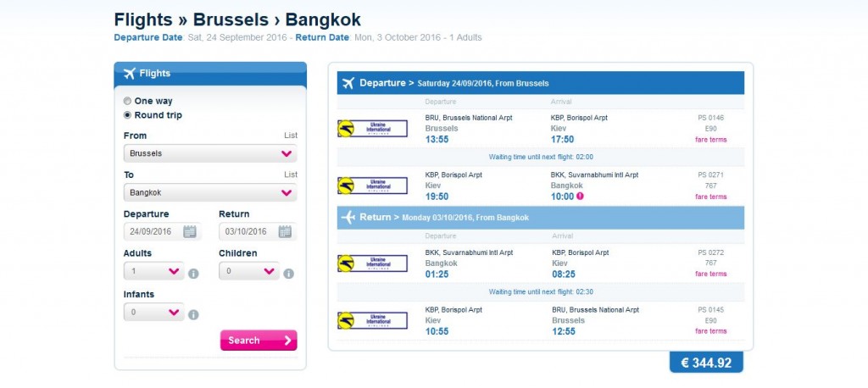Click the pink alert icon next to 10:00
Image resolution: width=868 pixels, height=388 pixels.
tap(581, 197)
